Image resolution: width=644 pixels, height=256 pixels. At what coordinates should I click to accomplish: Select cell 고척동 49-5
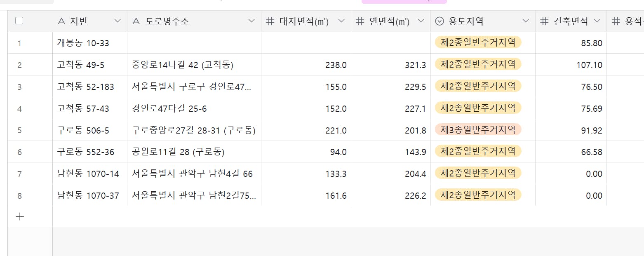pyautogui.click(x=90, y=65)
